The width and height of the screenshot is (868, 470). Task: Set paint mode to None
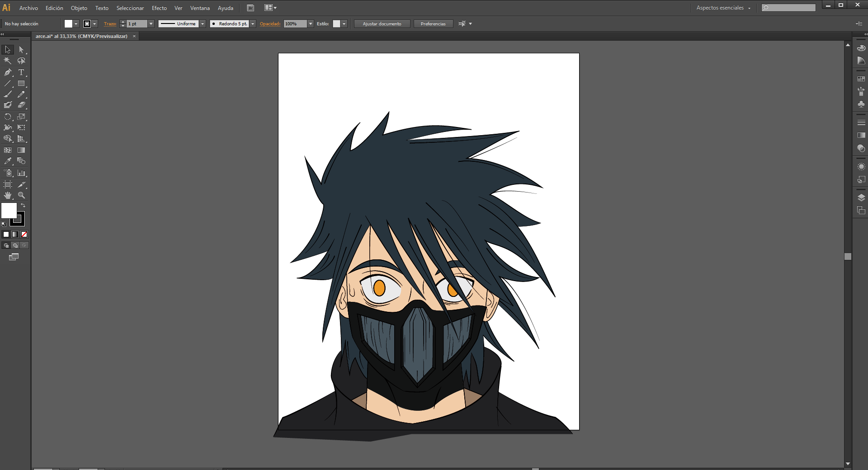click(x=24, y=234)
